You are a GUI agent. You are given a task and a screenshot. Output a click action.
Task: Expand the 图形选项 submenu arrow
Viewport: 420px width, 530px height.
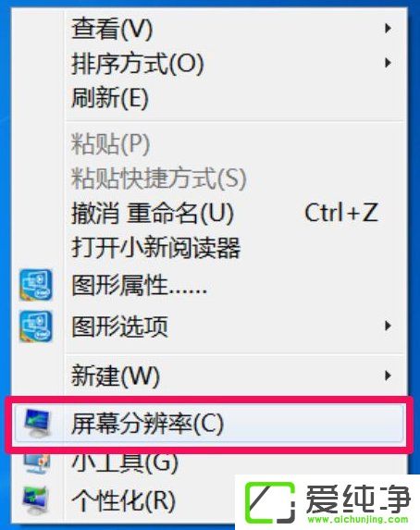click(x=388, y=326)
